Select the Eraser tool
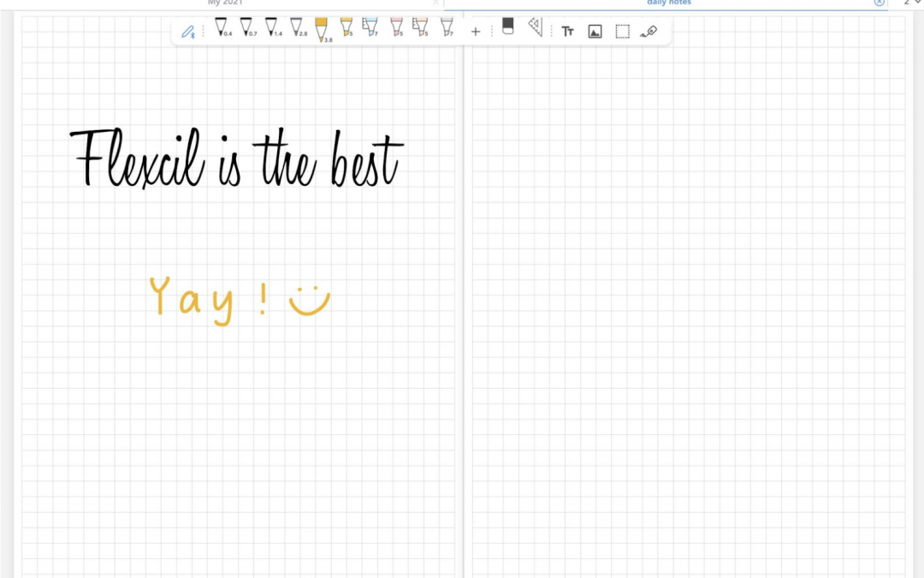Screen dimensions: 924x578 click(x=508, y=26)
